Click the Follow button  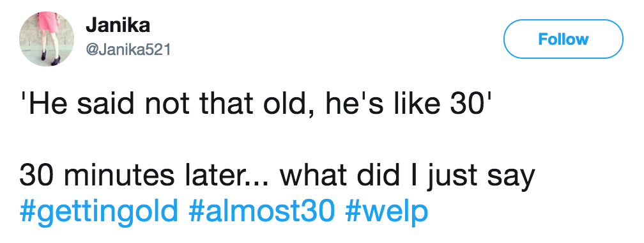(x=563, y=39)
